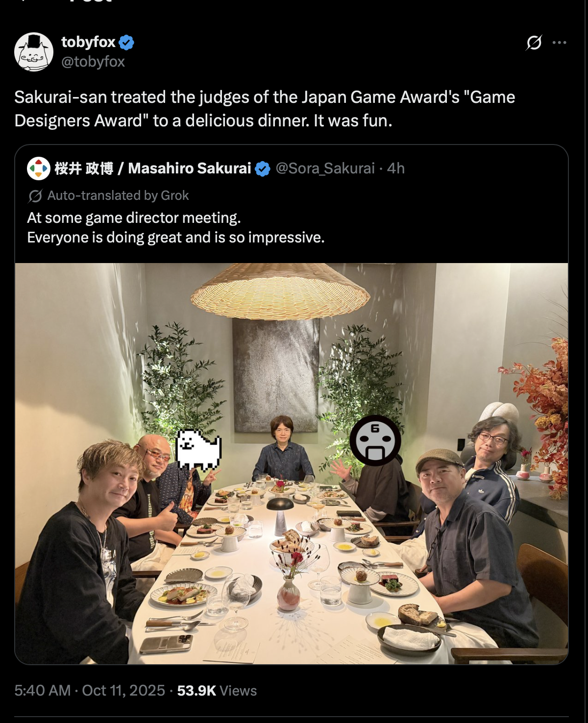The height and width of the screenshot is (723, 588).
Task: Click tobyfox's blue verified badge
Action: [x=126, y=43]
